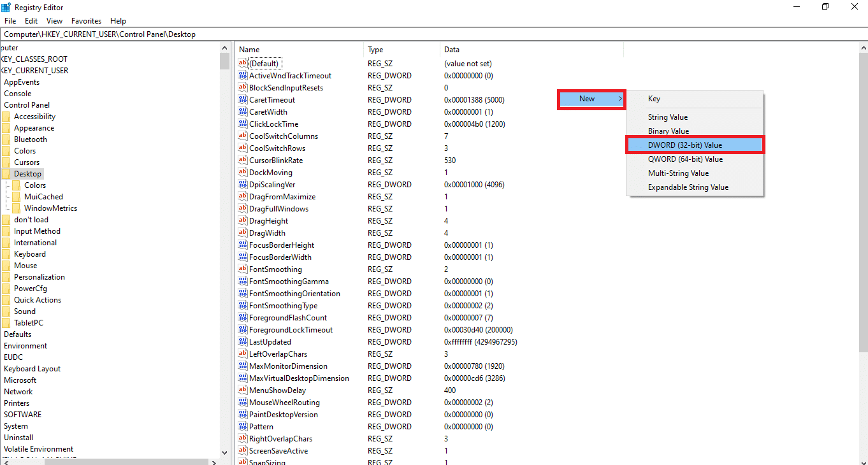Click the (Default) string value icon
This screenshot has height=465, width=868.
coord(242,64)
